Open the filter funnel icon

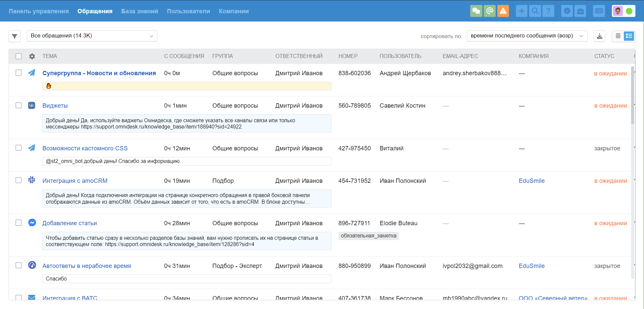(15, 36)
